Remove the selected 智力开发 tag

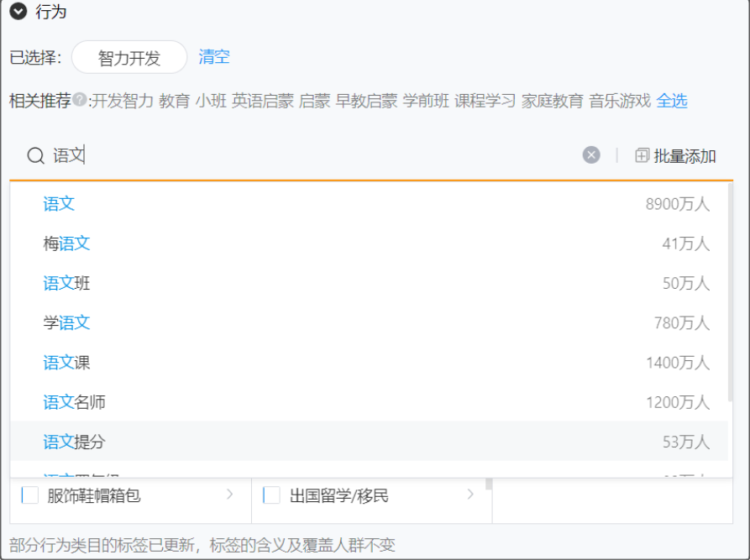click(x=128, y=57)
